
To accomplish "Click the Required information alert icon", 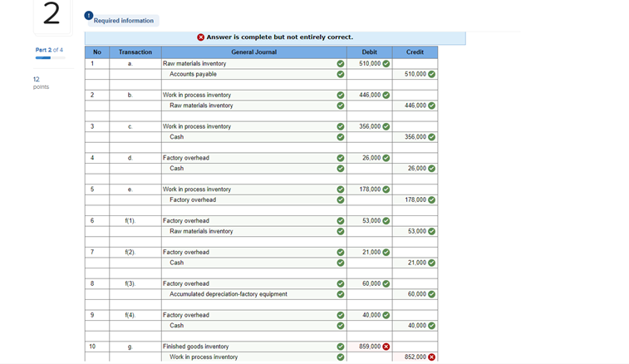I will [89, 16].
